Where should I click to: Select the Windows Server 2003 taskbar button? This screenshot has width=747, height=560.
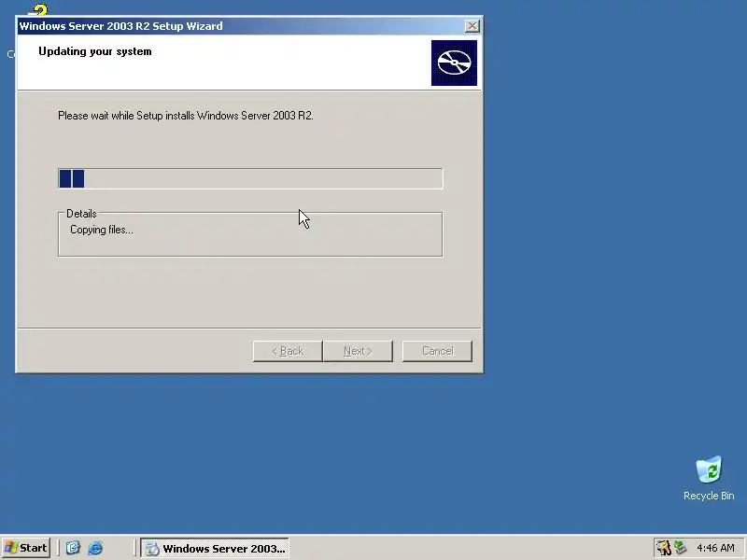tap(215, 548)
